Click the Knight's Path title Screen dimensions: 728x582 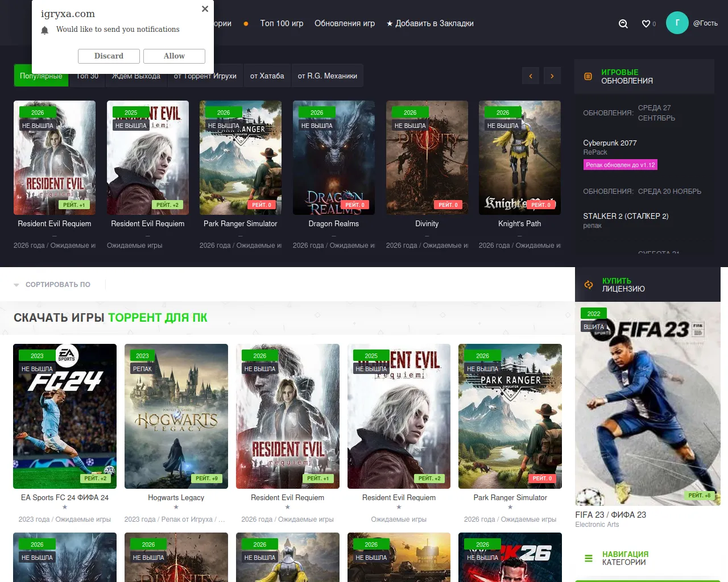click(x=520, y=224)
